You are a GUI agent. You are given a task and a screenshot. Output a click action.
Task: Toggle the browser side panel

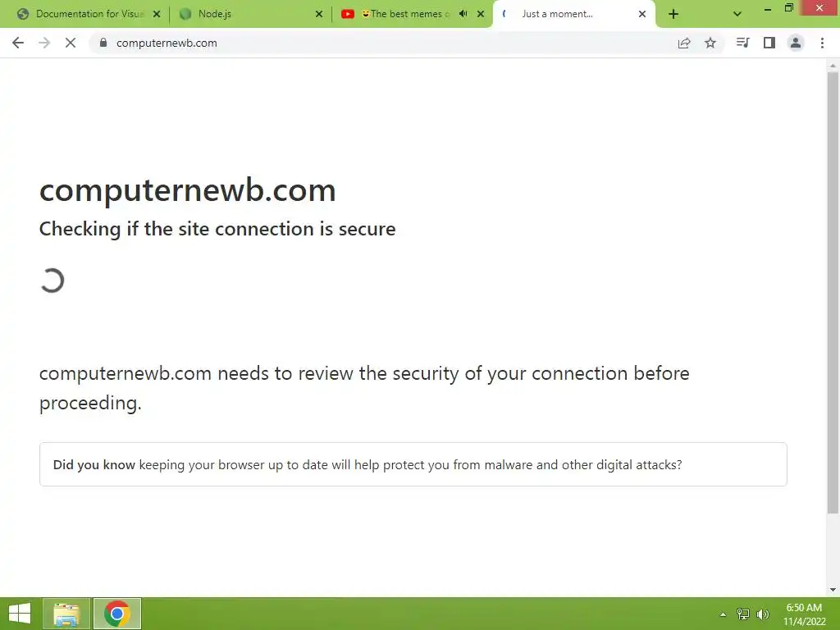pyautogui.click(x=769, y=43)
